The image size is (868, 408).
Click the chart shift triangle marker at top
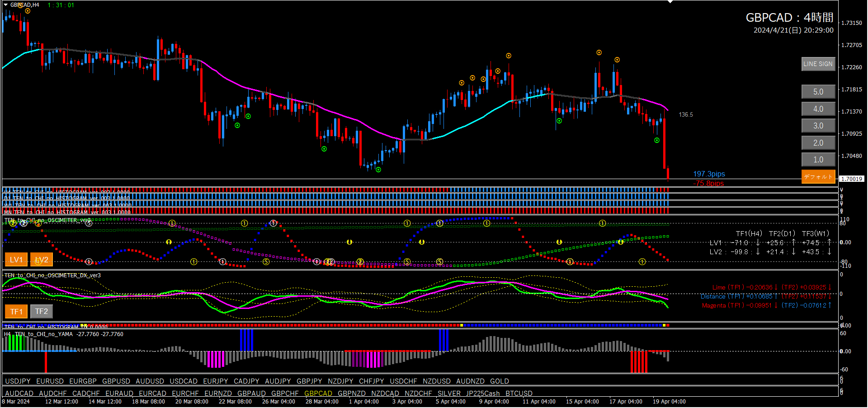670,2
